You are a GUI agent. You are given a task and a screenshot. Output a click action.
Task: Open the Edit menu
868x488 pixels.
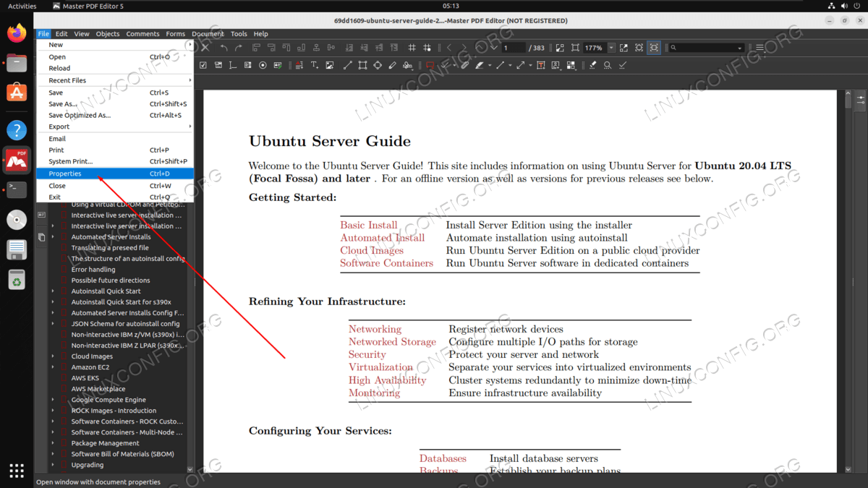61,34
